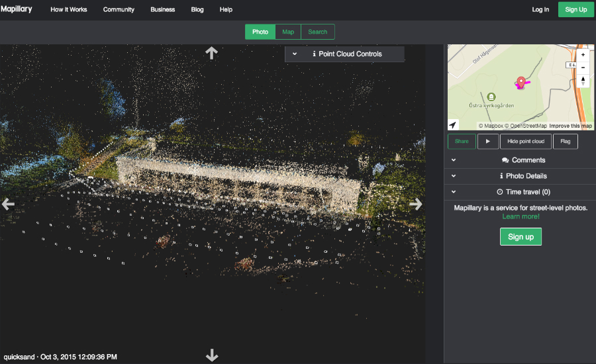Click the red location pin on map
Screen dimensions: 596x364
pos(521,82)
